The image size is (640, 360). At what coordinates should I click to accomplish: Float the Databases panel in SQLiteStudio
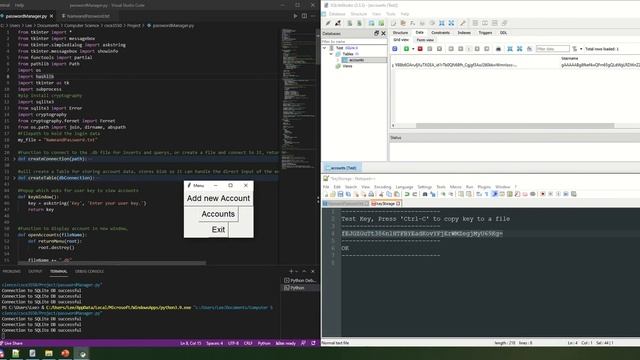click(x=376, y=33)
